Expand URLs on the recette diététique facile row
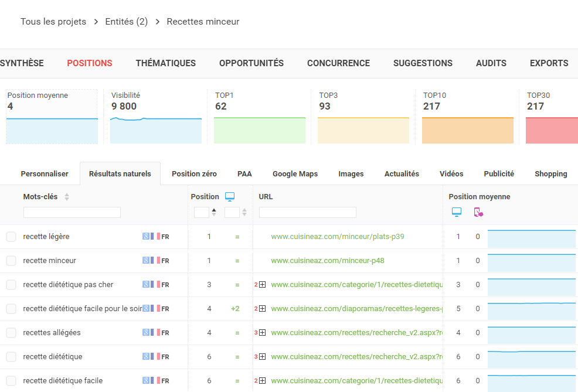Image resolution: width=578 pixels, height=392 pixels. tap(262, 381)
